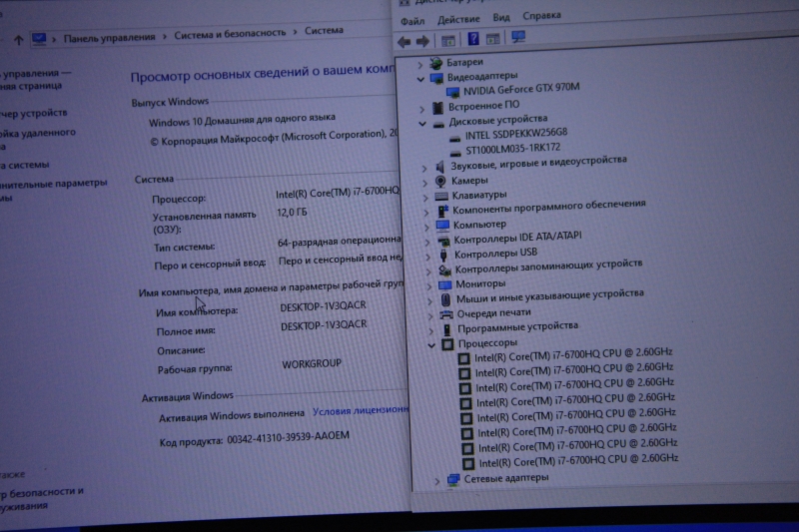Image resolution: width=799 pixels, height=532 pixels.
Task: Collapse the Процессоры node
Action: click(431, 345)
